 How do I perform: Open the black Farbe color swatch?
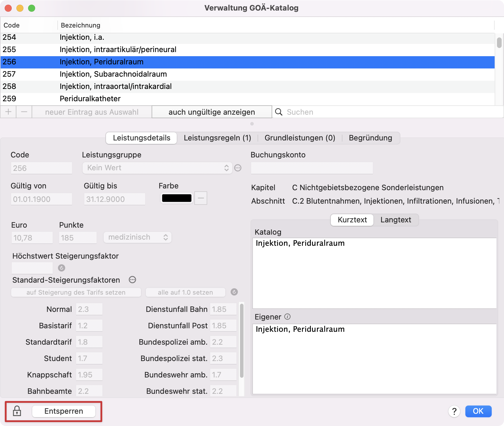(x=176, y=198)
